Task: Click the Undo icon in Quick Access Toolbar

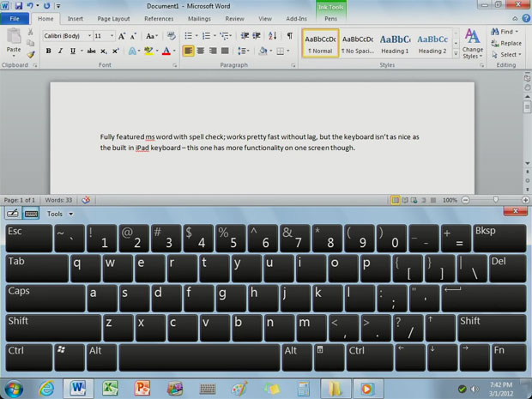Action: click(x=30, y=6)
